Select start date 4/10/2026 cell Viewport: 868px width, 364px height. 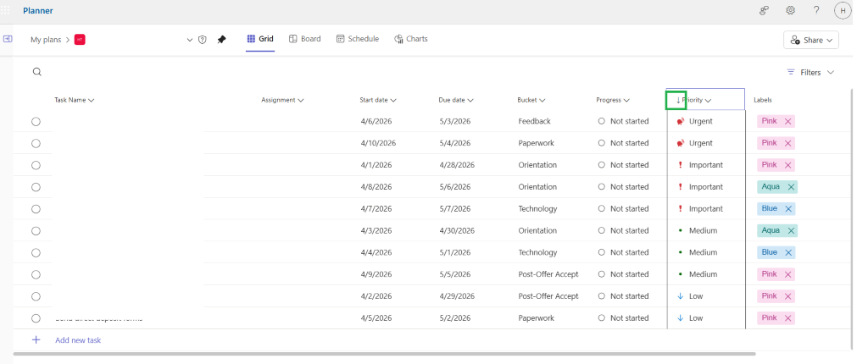click(378, 143)
